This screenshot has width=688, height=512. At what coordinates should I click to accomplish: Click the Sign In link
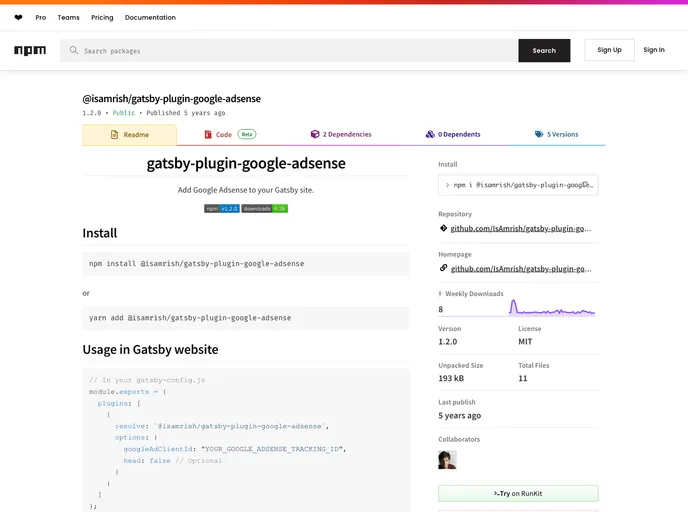(654, 50)
